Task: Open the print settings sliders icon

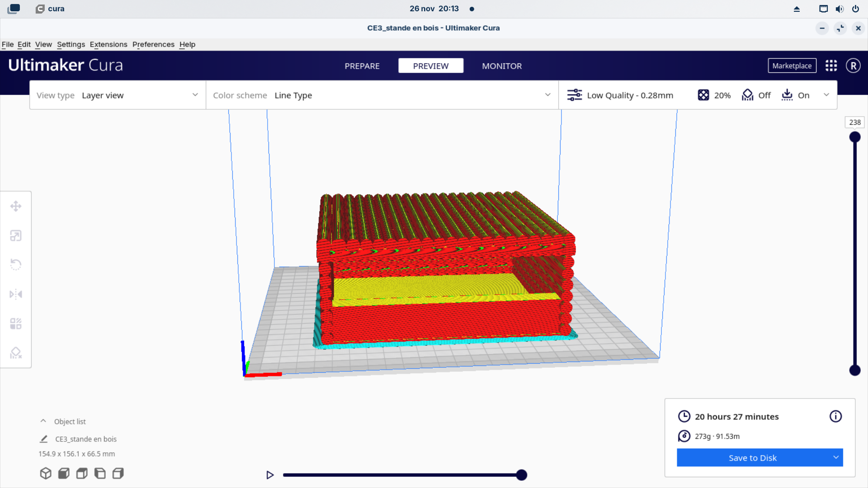Action: pyautogui.click(x=575, y=95)
